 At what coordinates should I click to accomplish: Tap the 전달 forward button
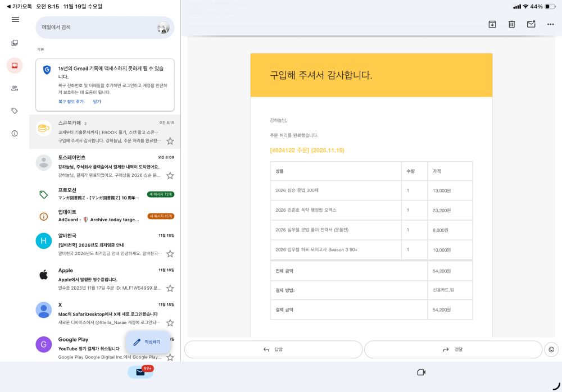click(453, 349)
